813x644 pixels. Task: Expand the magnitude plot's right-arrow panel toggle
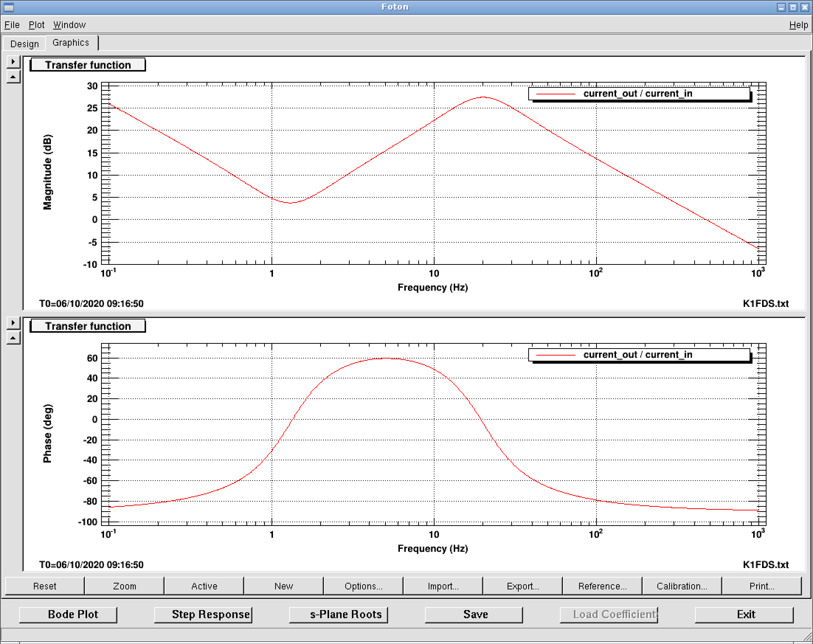click(13, 62)
